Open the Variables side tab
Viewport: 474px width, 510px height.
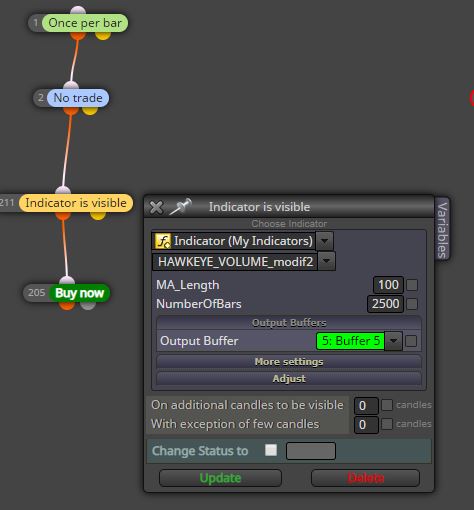tap(442, 230)
